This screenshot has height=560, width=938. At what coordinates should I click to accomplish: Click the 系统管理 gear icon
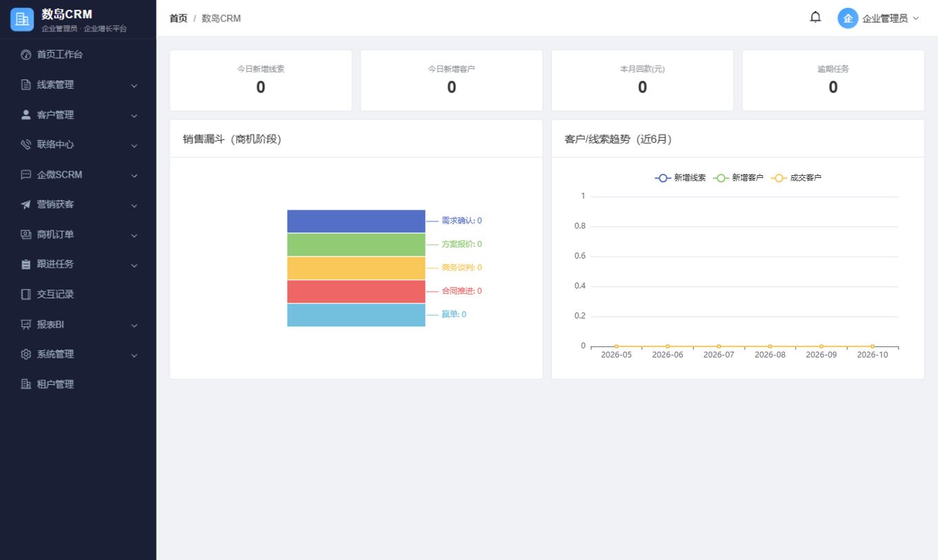pyautogui.click(x=26, y=354)
